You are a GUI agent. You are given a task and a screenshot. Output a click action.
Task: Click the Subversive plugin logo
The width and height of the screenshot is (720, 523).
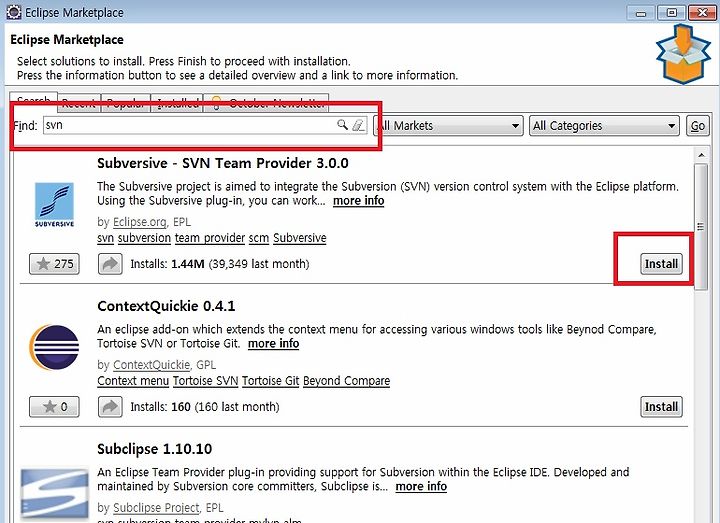tap(54, 205)
